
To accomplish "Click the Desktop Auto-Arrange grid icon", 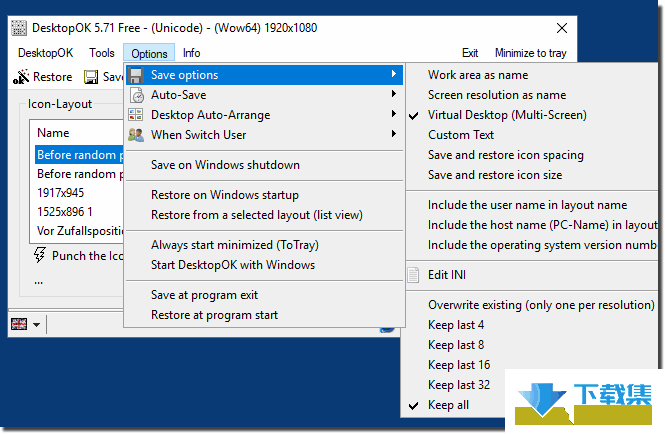I will click(x=136, y=115).
